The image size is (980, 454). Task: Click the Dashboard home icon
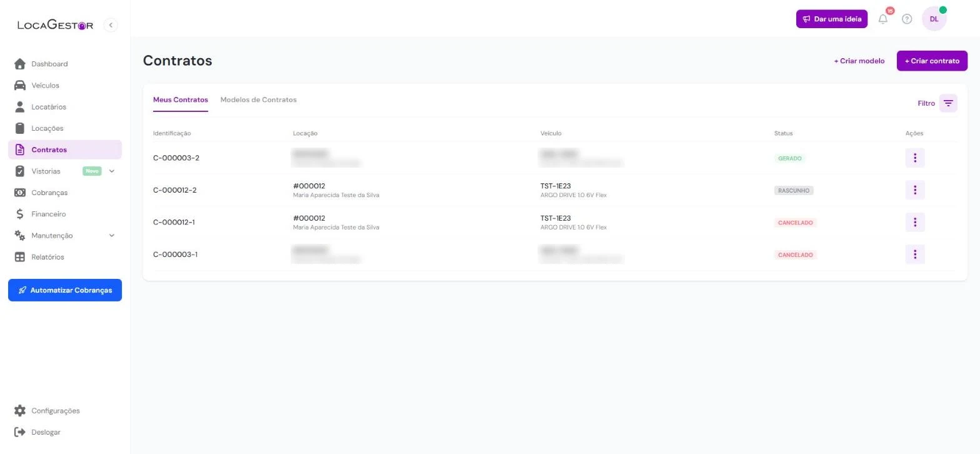coord(20,64)
